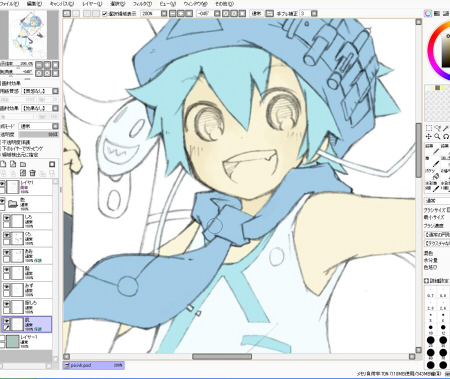Click the layer mask button
Screen dimensions: 450x379
tap(52, 164)
